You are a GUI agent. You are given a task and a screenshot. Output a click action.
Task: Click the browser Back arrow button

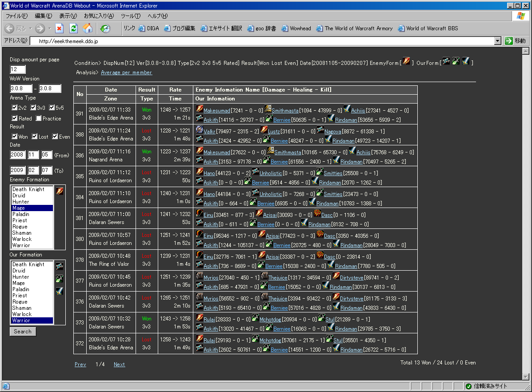click(9, 28)
